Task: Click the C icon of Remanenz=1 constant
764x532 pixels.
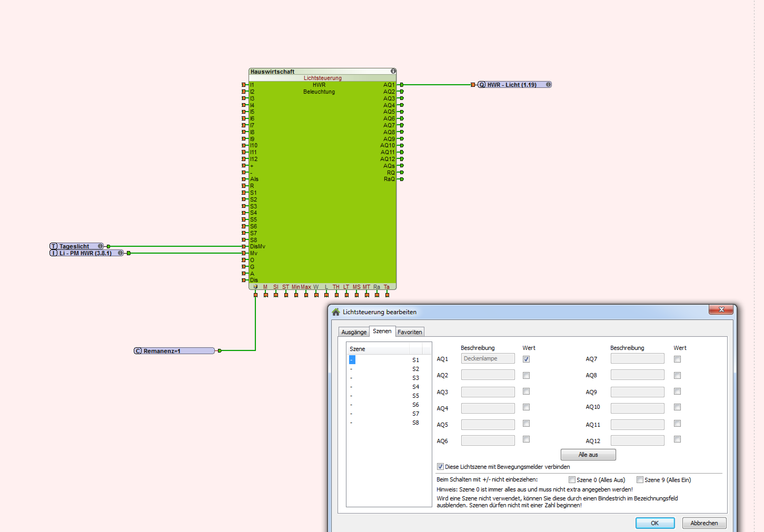Action: [x=138, y=351]
